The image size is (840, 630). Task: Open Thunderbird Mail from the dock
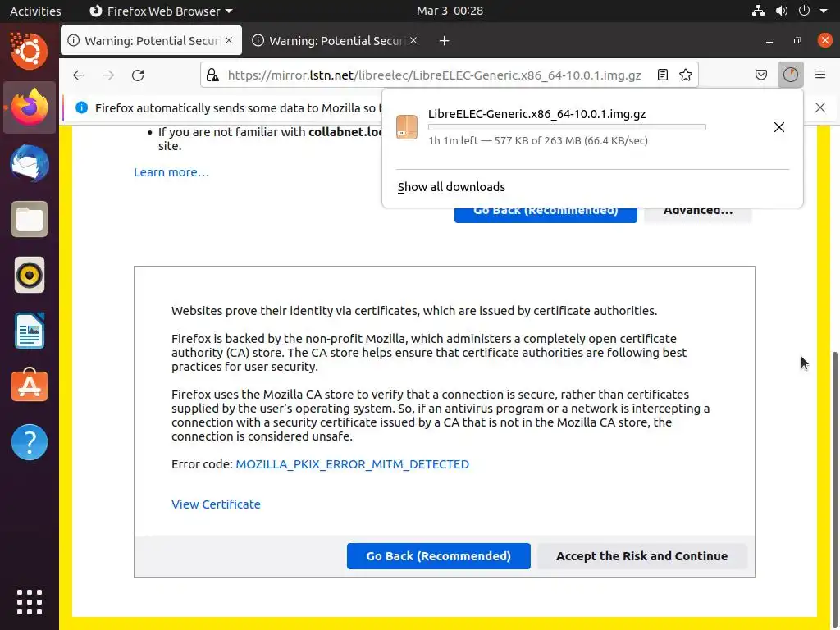30,163
